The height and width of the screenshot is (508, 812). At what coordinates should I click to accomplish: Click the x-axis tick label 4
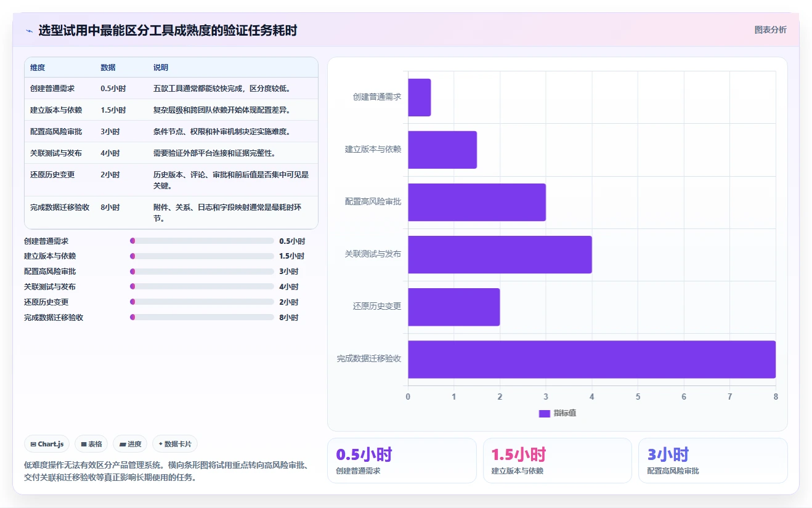[592, 397]
